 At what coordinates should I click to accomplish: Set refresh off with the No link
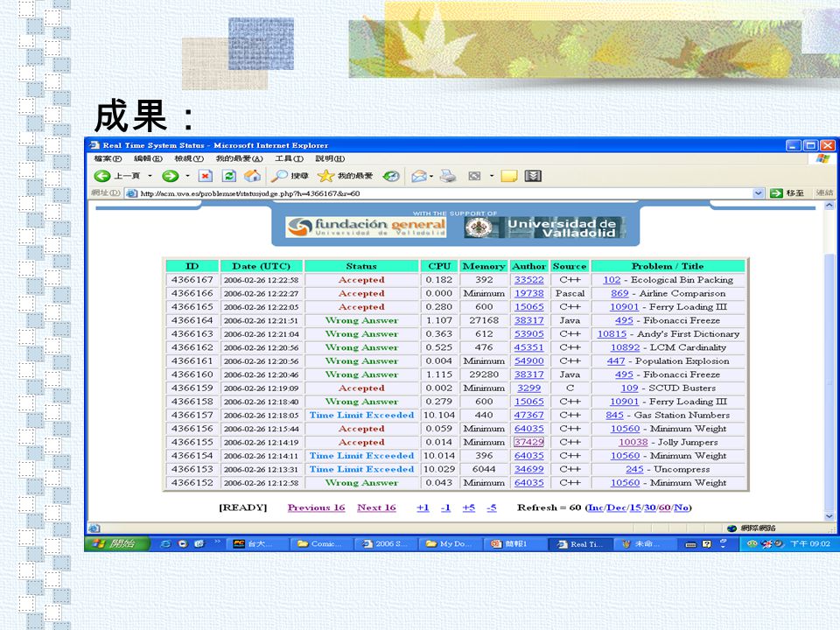[x=681, y=507]
